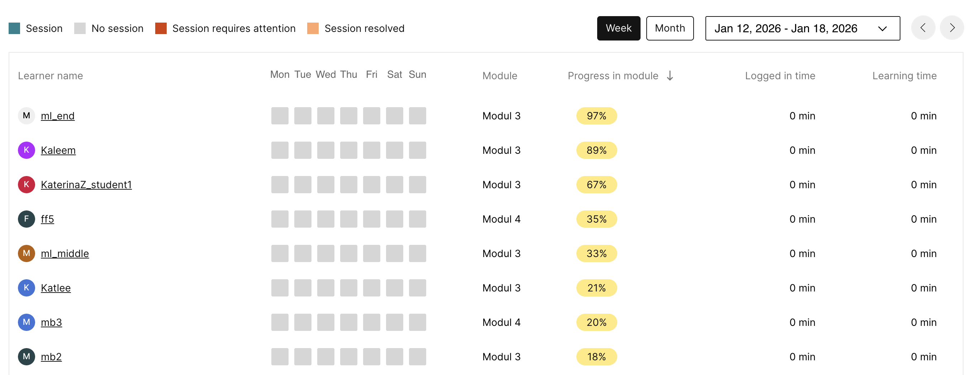The width and height of the screenshot is (980, 375).
Task: Click ml_end's Monday session cell
Action: (x=280, y=115)
